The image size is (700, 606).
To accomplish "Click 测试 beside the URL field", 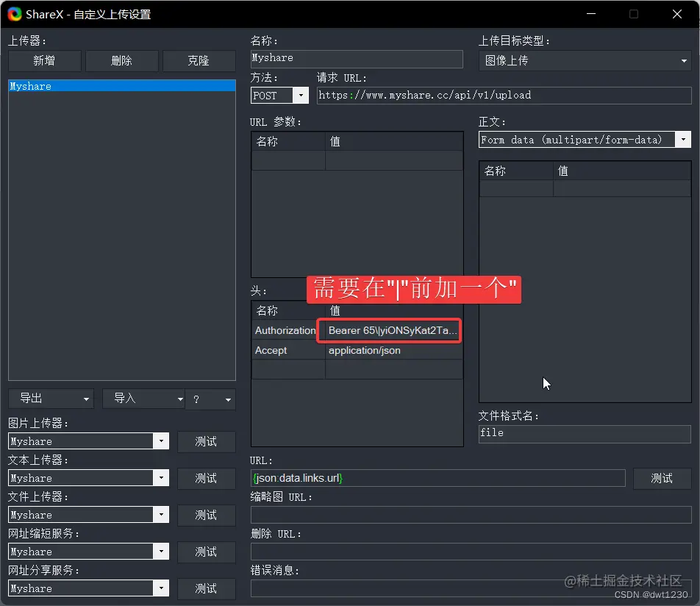I will click(661, 478).
